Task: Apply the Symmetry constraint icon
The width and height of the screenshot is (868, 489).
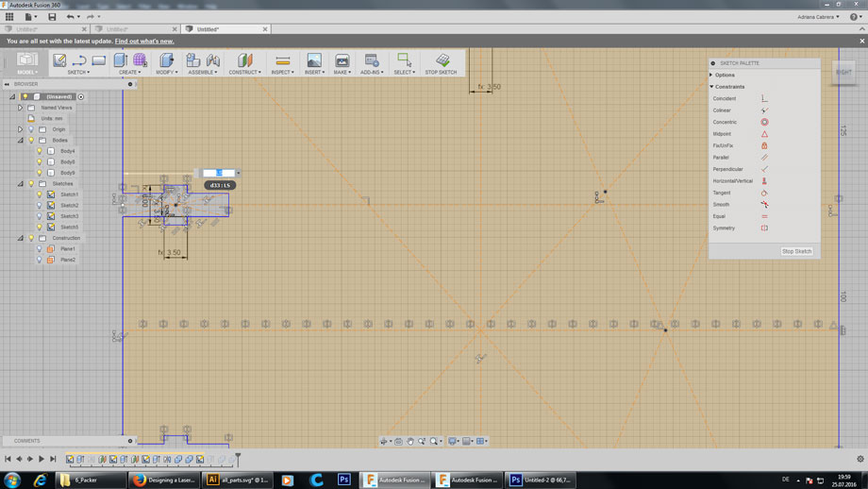Action: click(764, 228)
